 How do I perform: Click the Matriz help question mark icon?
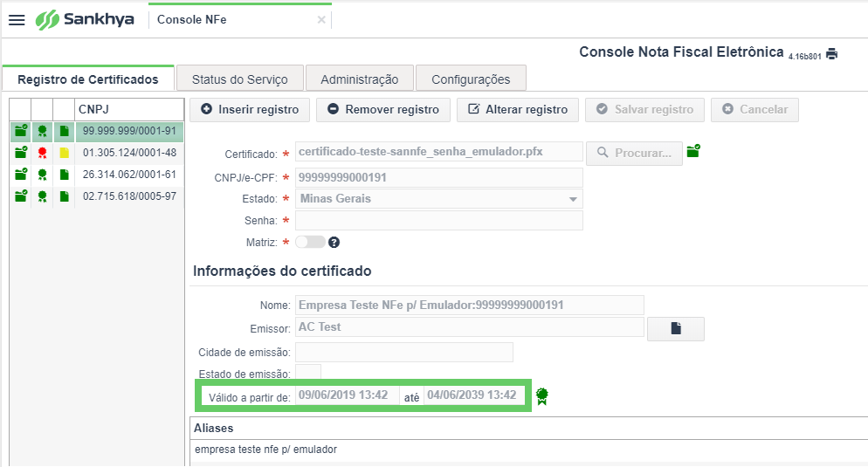334,243
